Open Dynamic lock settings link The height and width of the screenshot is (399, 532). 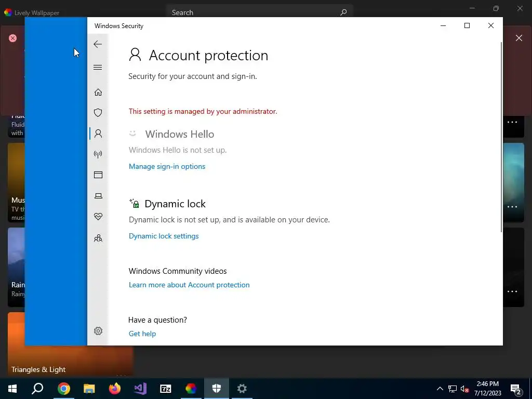(x=164, y=236)
